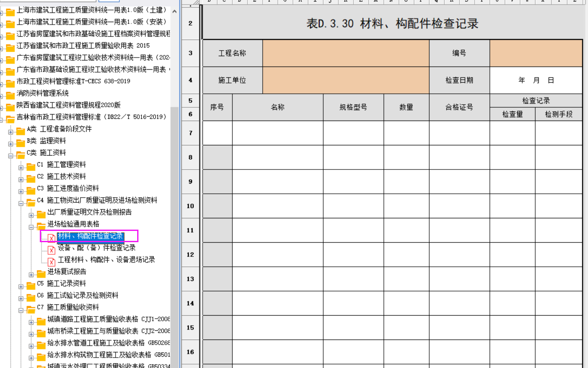Screen dimensions: 588x368
Task: Click the B类 监理资料 folder icon
Action: (x=20, y=142)
